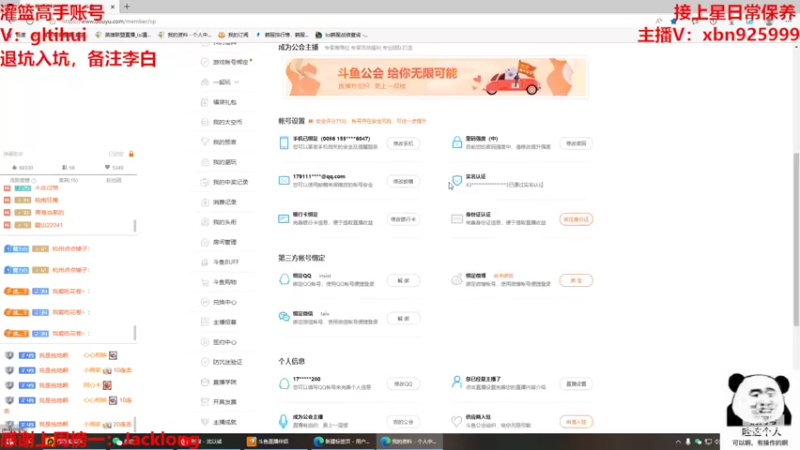Click the phone icon beside the bound mobile number
800x450 pixels.
coord(284,143)
